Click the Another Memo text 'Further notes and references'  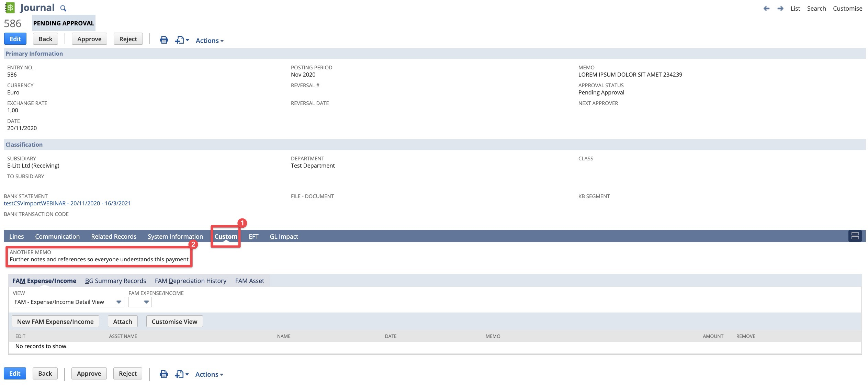point(99,259)
